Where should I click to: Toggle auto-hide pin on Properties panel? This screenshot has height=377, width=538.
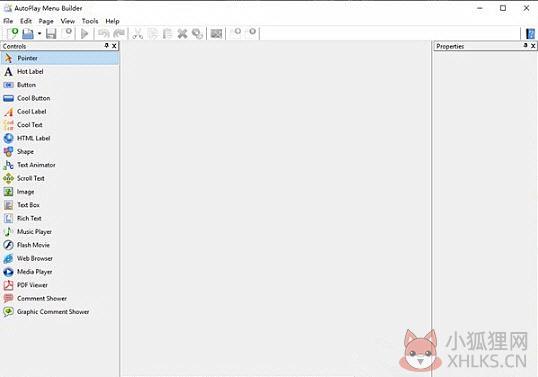tap(525, 46)
